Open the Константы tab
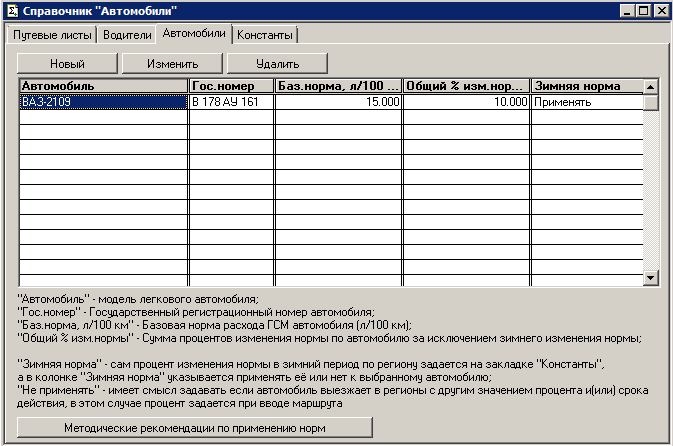The width and height of the screenshot is (673, 446). [265, 35]
